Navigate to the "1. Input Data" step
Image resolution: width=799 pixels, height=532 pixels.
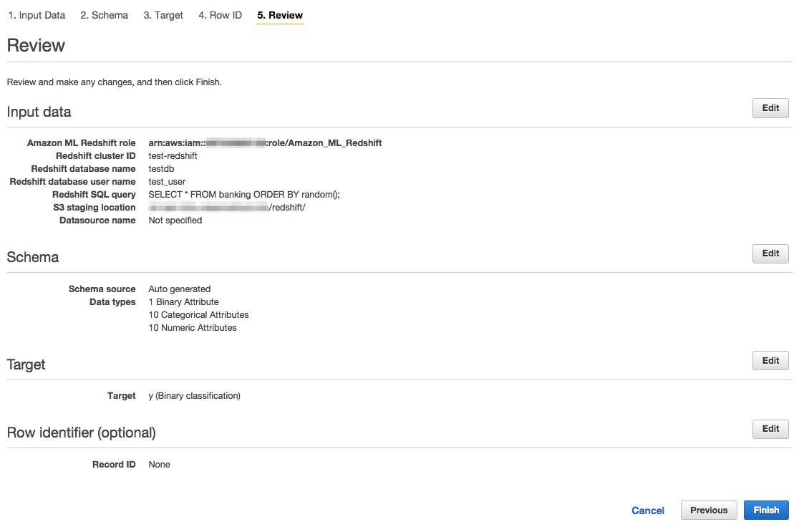37,15
